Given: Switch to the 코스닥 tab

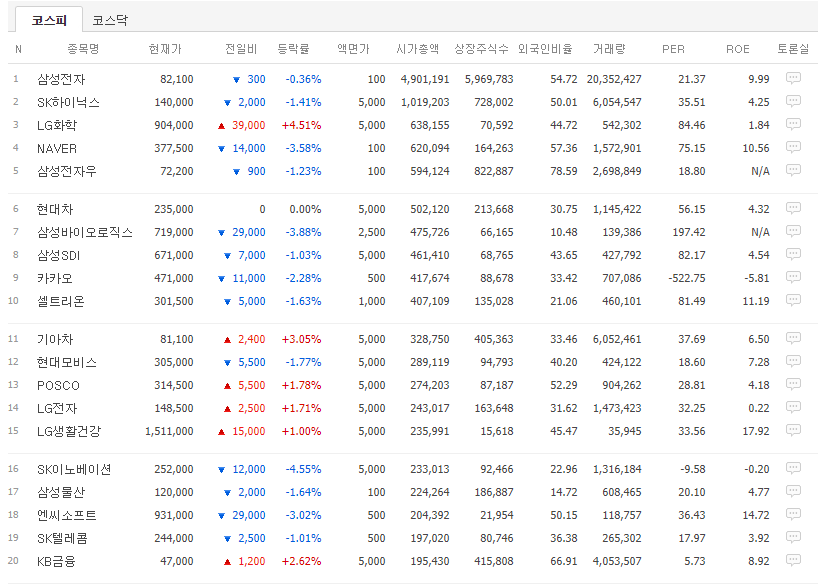Looking at the screenshot, I should [x=110, y=20].
